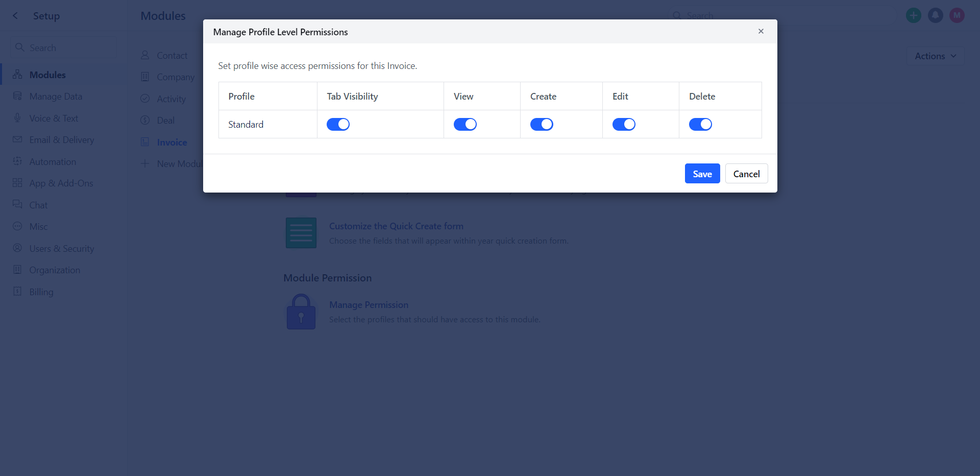Click the Module Permission section heading

pos(328,278)
